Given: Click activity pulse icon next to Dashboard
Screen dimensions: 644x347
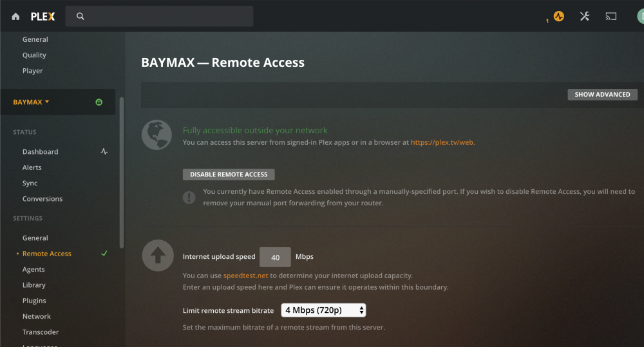Looking at the screenshot, I should point(104,151).
